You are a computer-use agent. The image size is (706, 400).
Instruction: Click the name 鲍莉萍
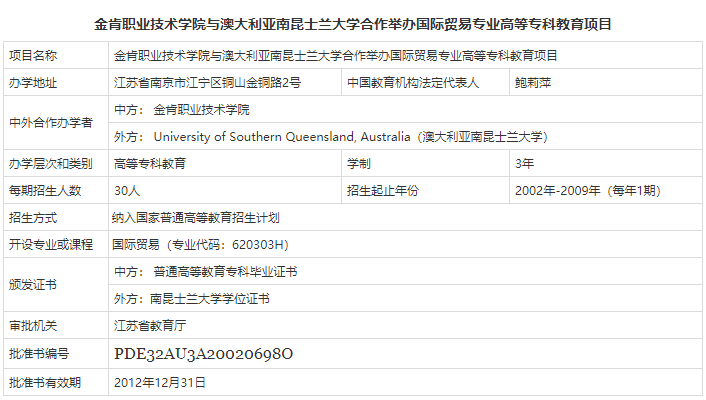(533, 82)
